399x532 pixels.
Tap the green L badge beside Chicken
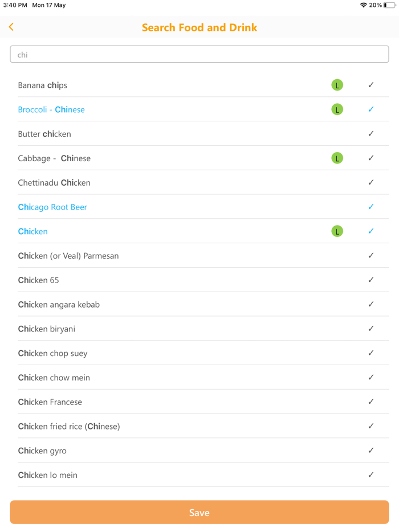[337, 231]
